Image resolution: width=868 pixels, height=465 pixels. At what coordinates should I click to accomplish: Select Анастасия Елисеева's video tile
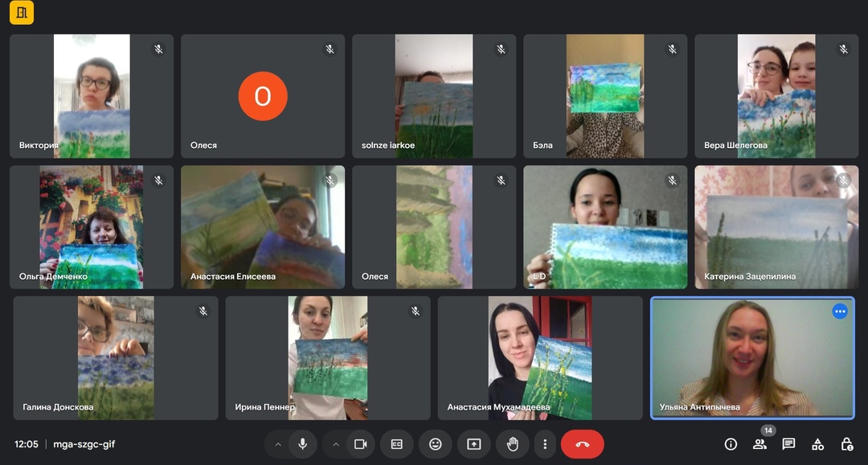(x=263, y=227)
